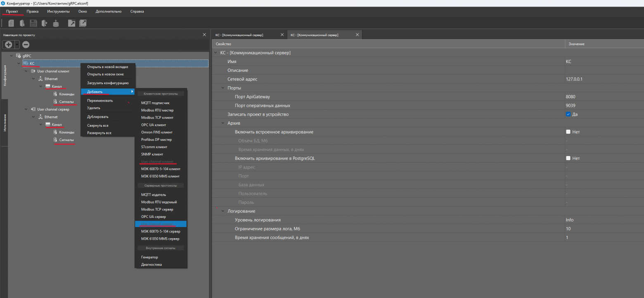Click Канал icon under User channel клиент
This screenshot has width=644, height=298.
pos(48,87)
